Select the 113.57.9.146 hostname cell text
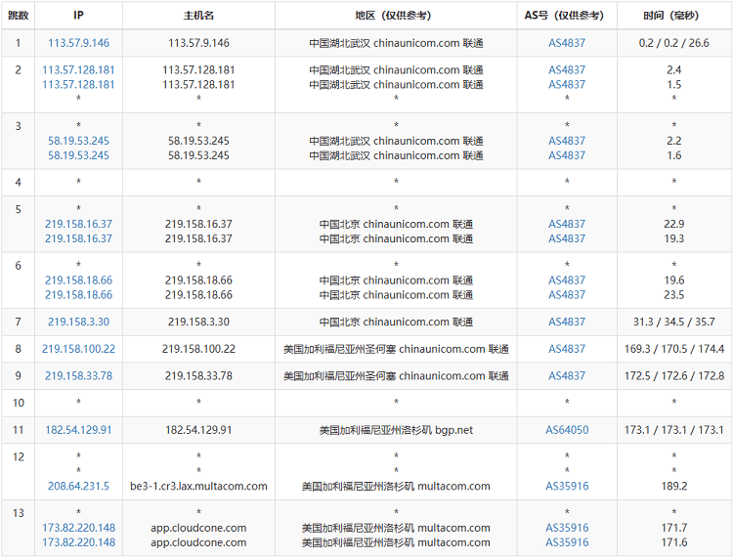This screenshot has height=560, width=733. tap(198, 43)
